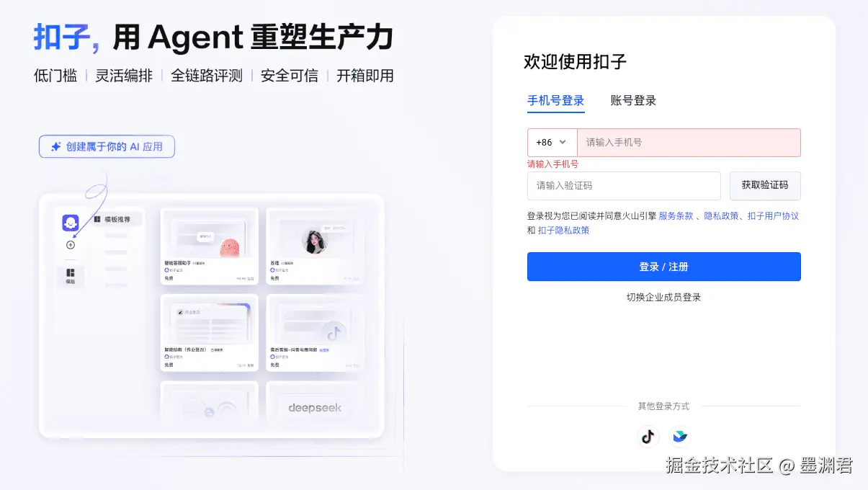Image resolution: width=868 pixels, height=490 pixels.
Task: Click the 登录 / 注册 button
Action: point(663,267)
